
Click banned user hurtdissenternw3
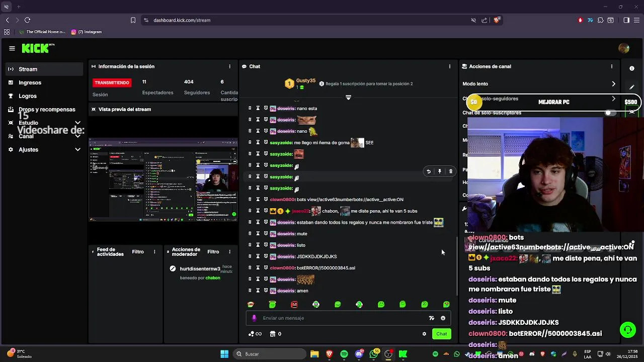tap(200, 268)
